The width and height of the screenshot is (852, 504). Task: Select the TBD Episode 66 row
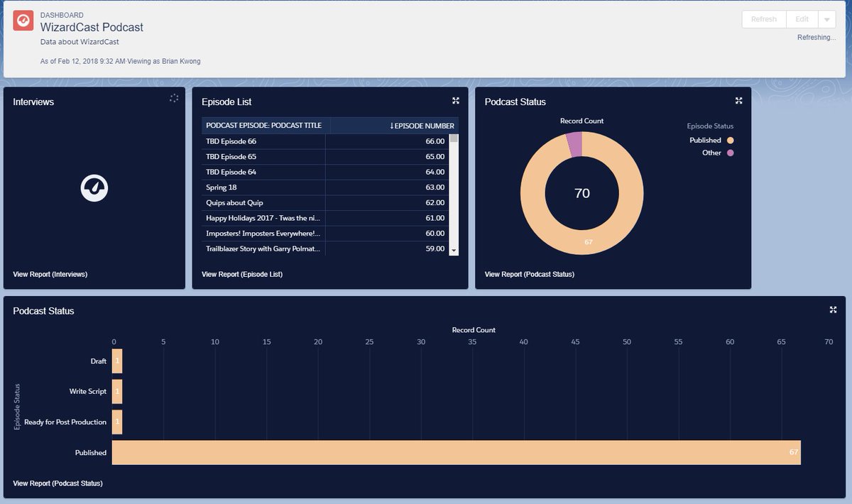[326, 141]
